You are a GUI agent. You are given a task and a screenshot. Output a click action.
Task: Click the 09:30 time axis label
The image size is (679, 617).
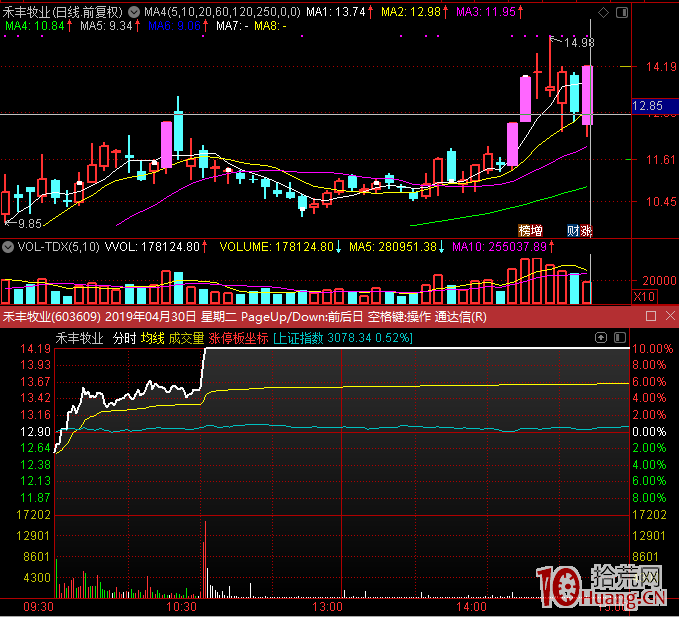38,607
